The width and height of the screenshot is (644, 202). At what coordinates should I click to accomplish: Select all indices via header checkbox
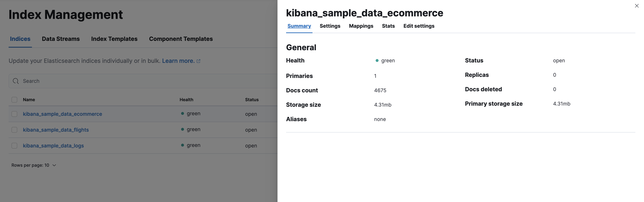click(x=14, y=100)
